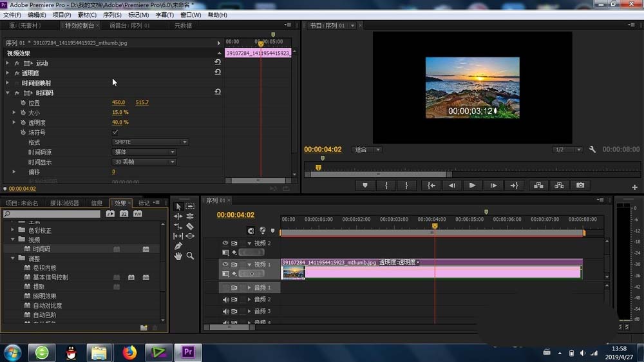
Task: Choose the Ripple Edit tool
Action: [178, 216]
